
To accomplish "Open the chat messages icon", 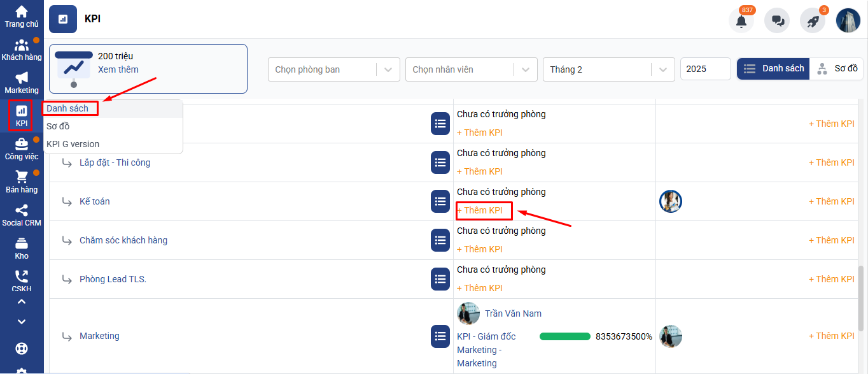I will point(777,20).
